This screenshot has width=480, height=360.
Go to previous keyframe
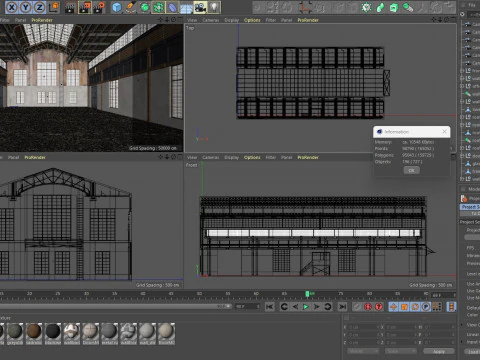(284, 307)
